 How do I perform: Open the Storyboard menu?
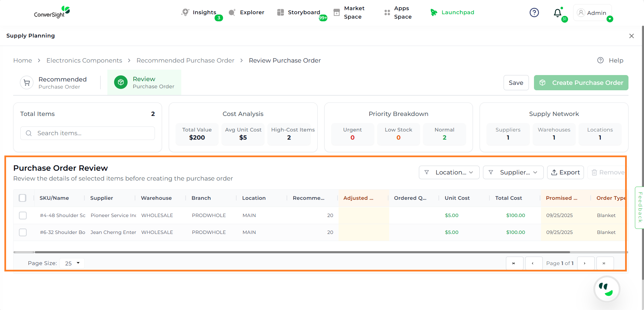coord(299,13)
